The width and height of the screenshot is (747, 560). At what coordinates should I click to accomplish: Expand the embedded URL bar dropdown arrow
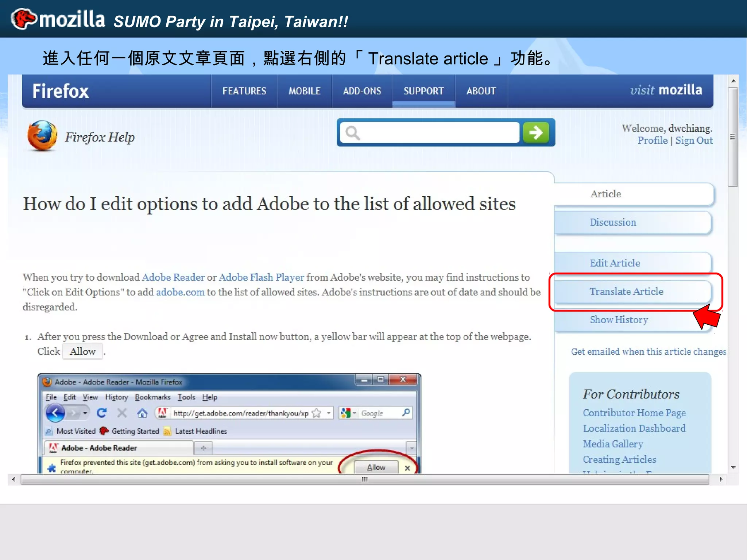click(329, 413)
